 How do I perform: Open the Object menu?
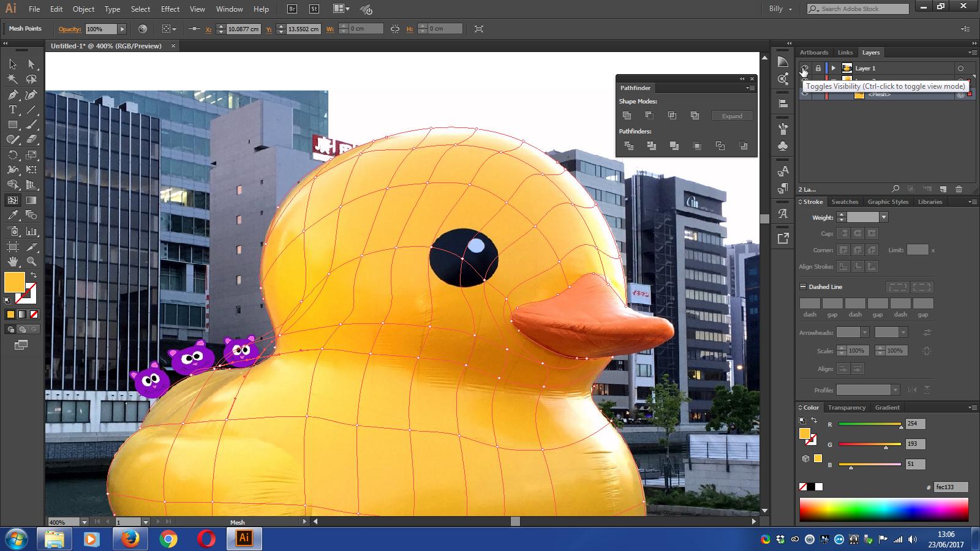click(83, 9)
